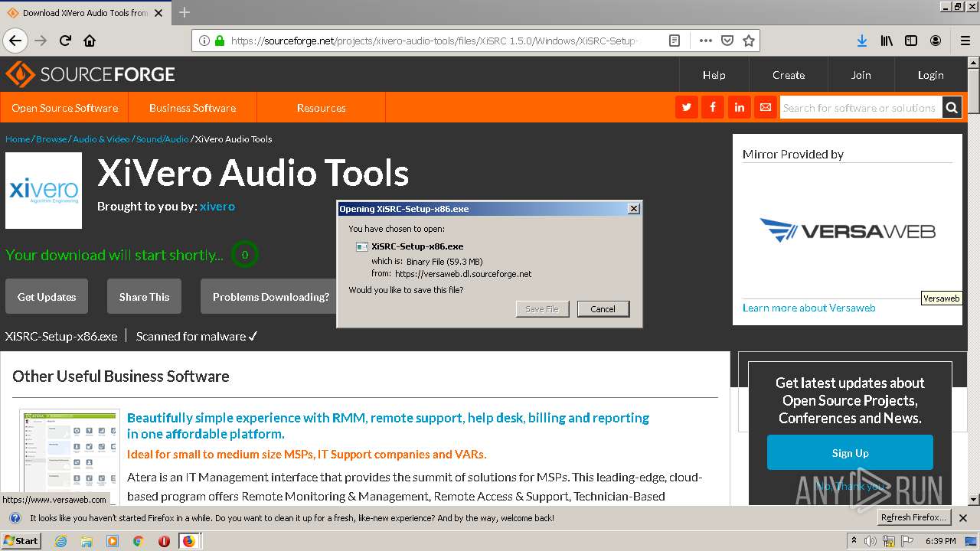This screenshot has height=551, width=980.
Task: Launch Chrome from the taskbar
Action: pyautogui.click(x=138, y=541)
